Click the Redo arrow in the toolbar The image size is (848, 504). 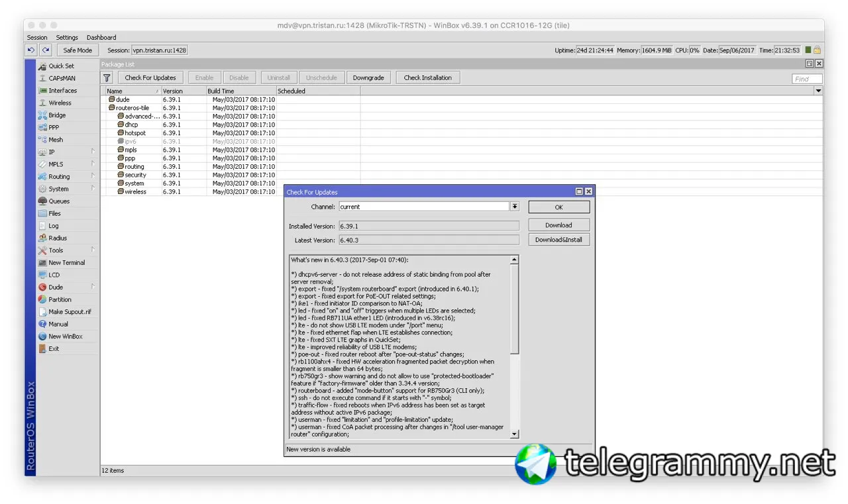coord(45,50)
